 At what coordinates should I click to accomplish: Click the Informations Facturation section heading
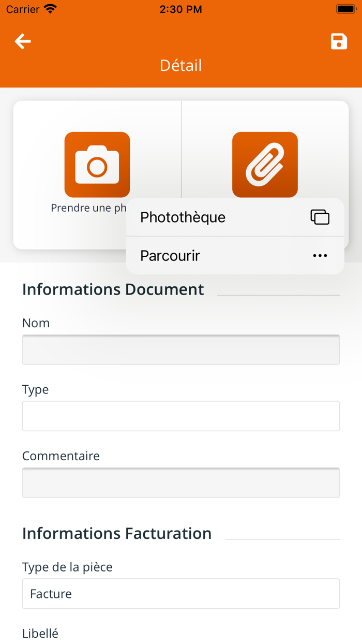[x=117, y=534]
